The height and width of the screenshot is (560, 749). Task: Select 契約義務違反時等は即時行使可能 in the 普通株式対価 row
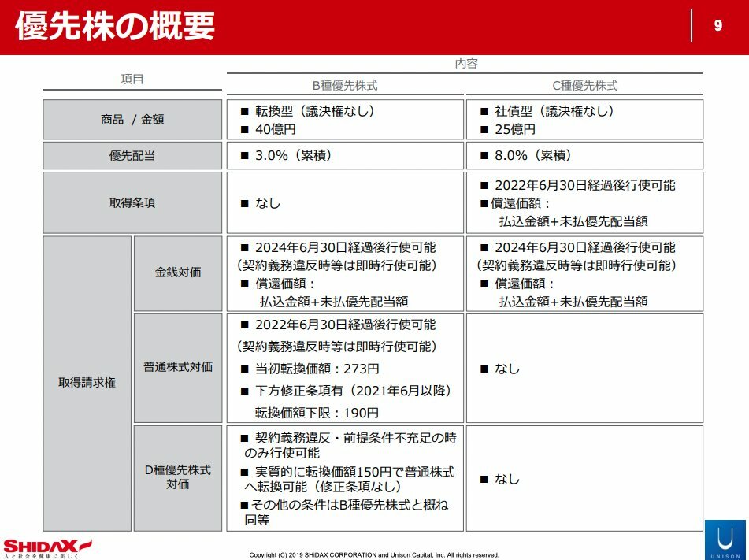point(337,347)
